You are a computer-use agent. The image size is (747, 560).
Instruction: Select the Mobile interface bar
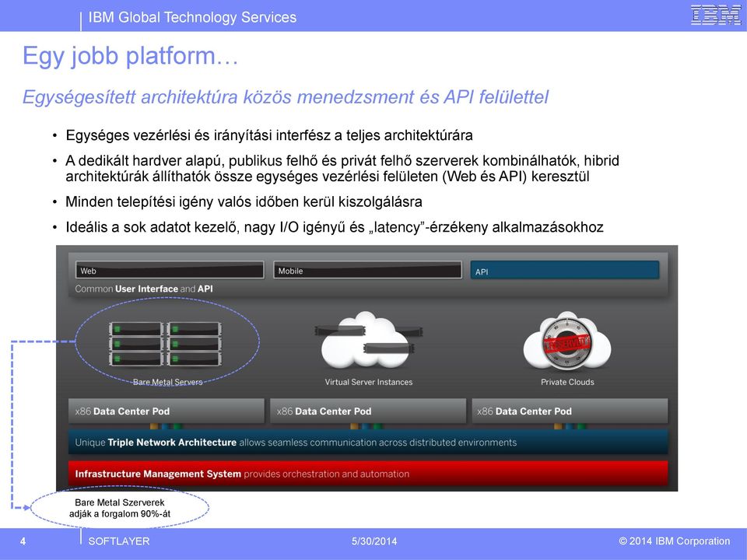tap(367, 270)
